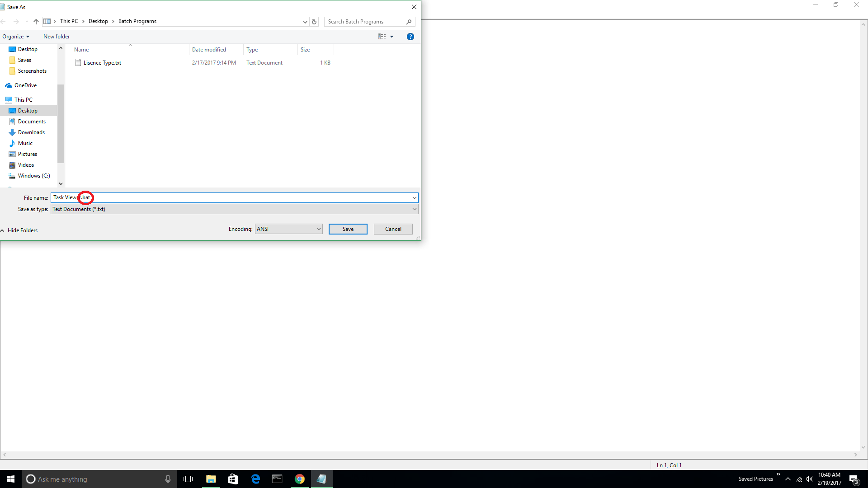Click the refresh icon next to the address bar
Screen dimensions: 868x488
click(x=314, y=21)
